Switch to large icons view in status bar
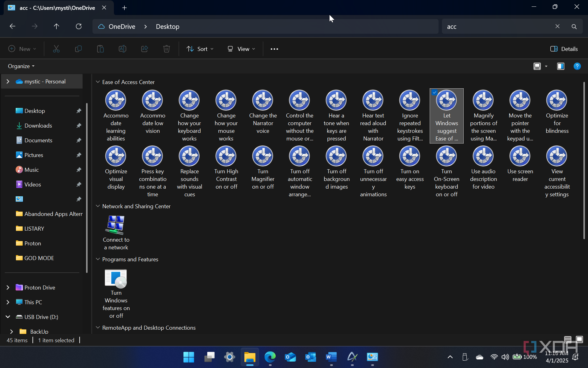 coord(579,339)
